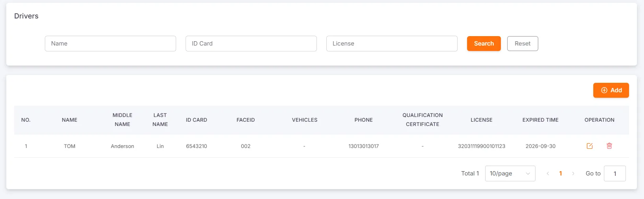The width and height of the screenshot is (644, 199).
Task: Select expired time 2026-09-30
Action: click(541, 146)
